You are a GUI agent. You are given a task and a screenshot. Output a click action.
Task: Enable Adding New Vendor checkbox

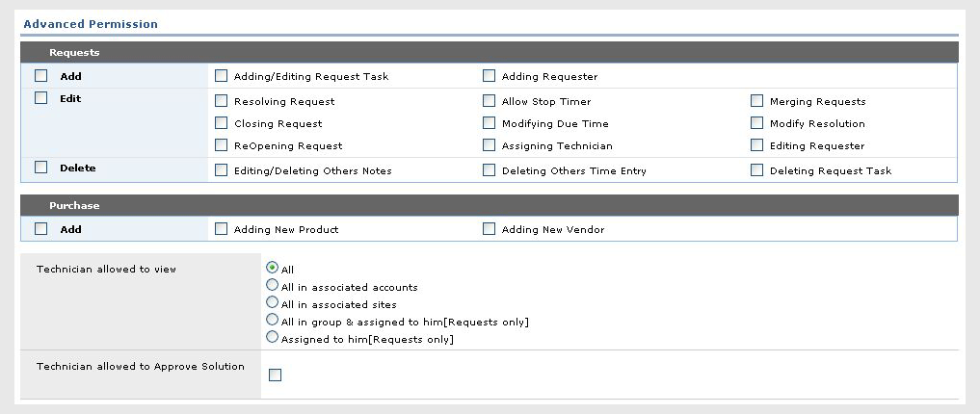pos(490,229)
